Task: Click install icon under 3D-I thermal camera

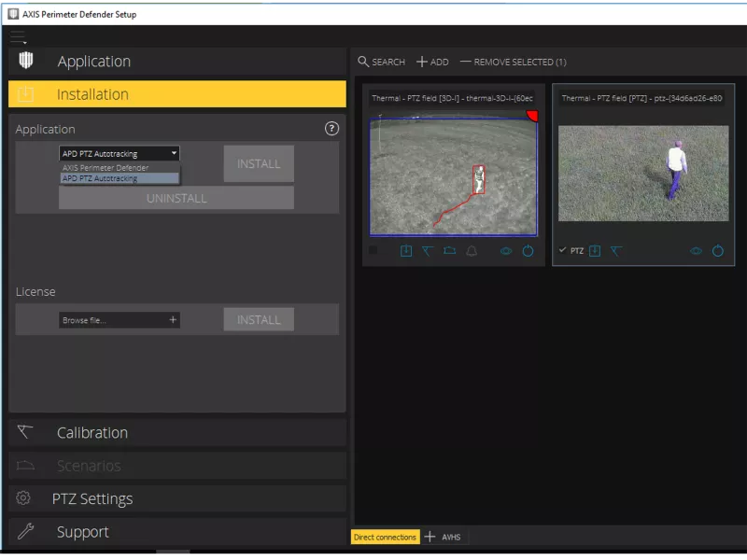Action: (406, 251)
